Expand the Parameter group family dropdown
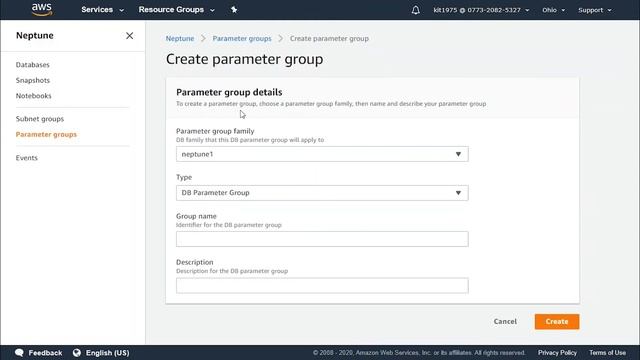Image resolution: width=640 pixels, height=360 pixels. click(322, 154)
